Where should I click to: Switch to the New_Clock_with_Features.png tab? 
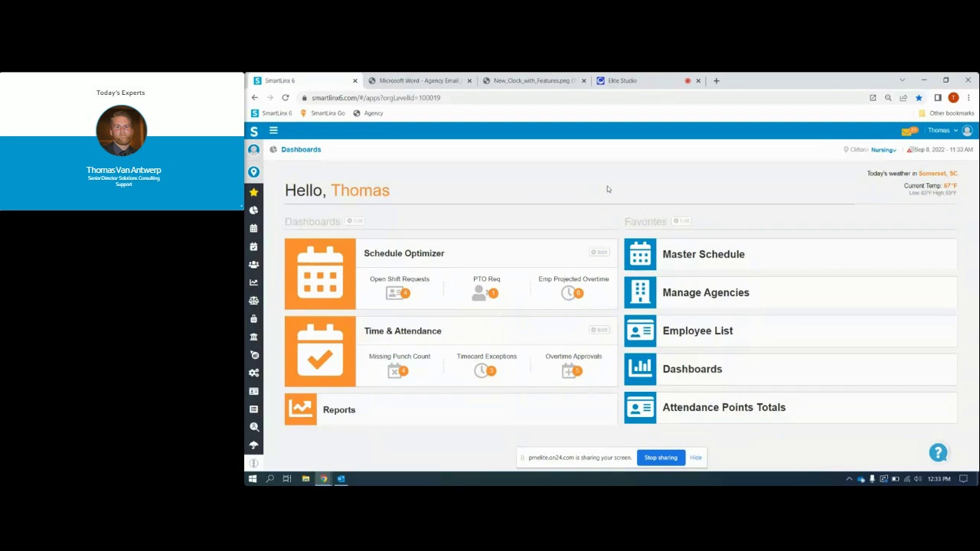pos(533,80)
